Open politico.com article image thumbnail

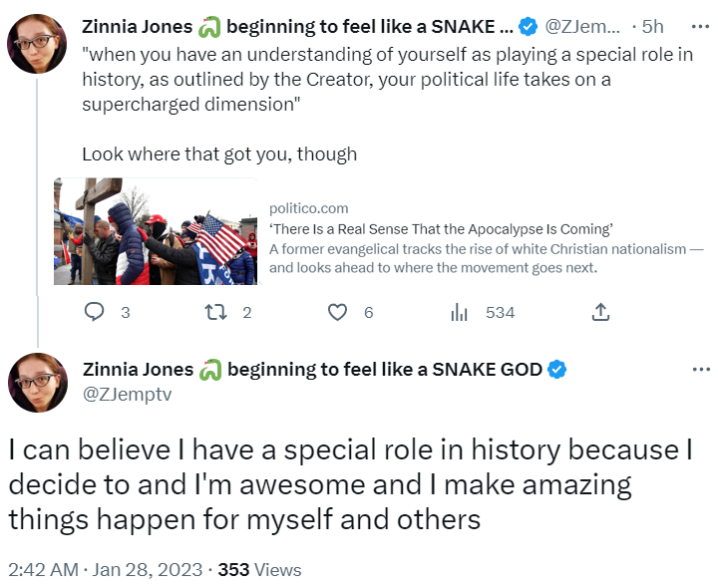(156, 231)
